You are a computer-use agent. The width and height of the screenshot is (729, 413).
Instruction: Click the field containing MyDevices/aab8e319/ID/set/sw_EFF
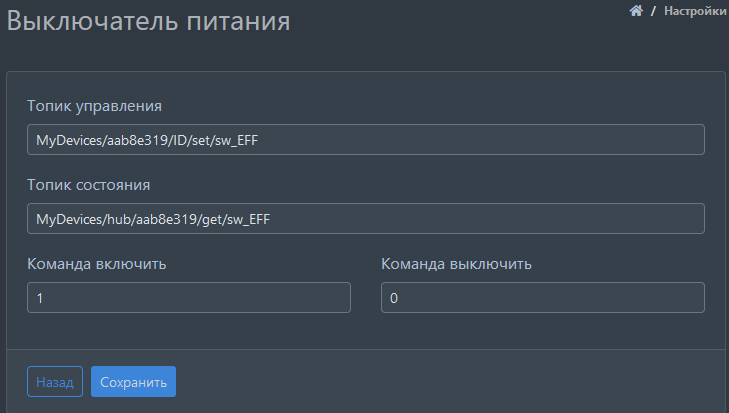(x=366, y=139)
